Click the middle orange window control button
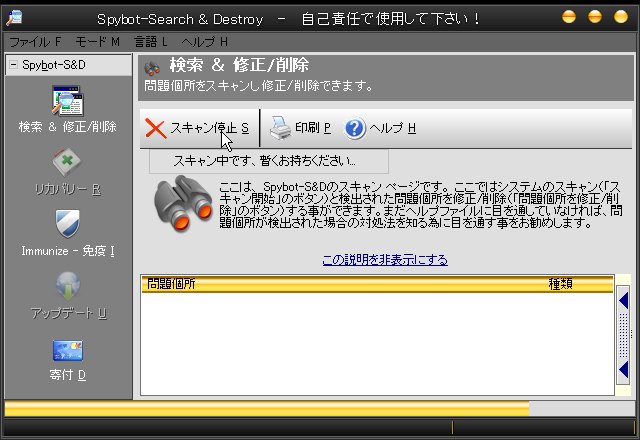 coord(595,16)
